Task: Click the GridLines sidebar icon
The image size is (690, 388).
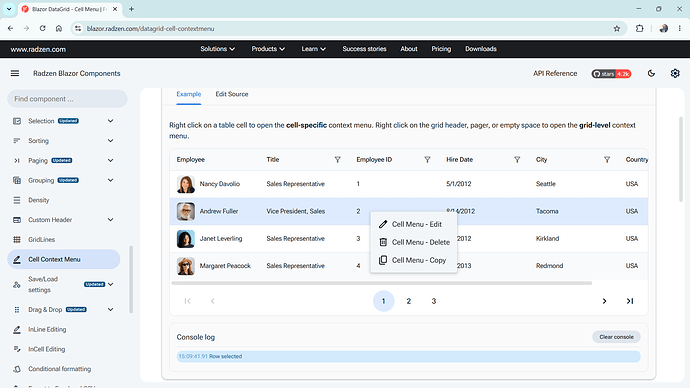Action: [17, 240]
